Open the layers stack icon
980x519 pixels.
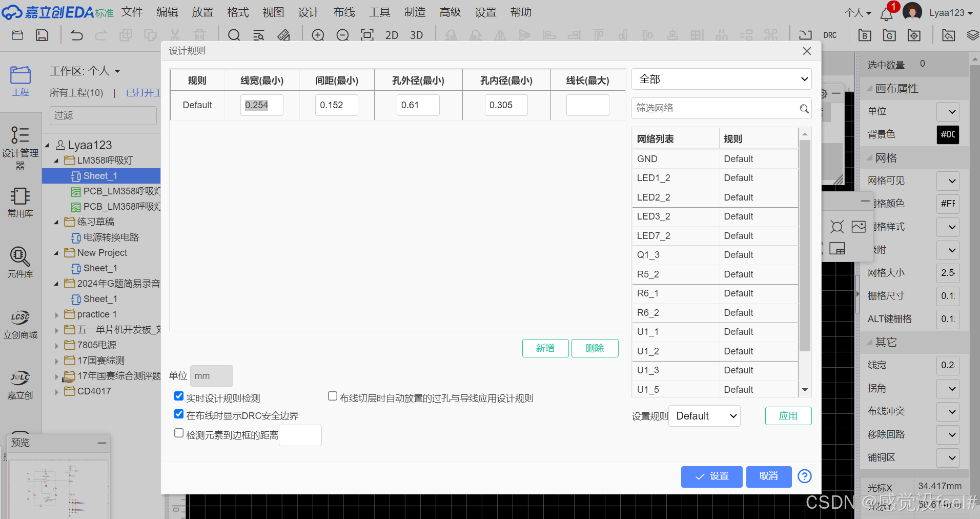(973, 35)
